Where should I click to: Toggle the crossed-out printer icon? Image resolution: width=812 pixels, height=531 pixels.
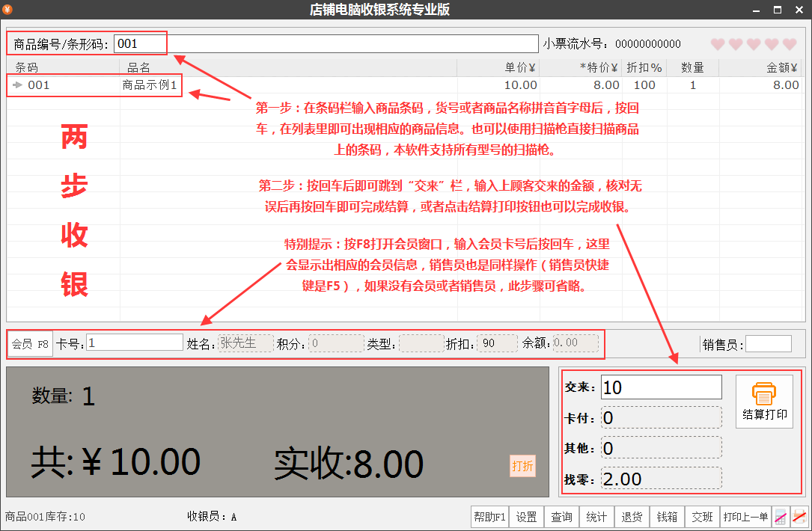coord(799,517)
